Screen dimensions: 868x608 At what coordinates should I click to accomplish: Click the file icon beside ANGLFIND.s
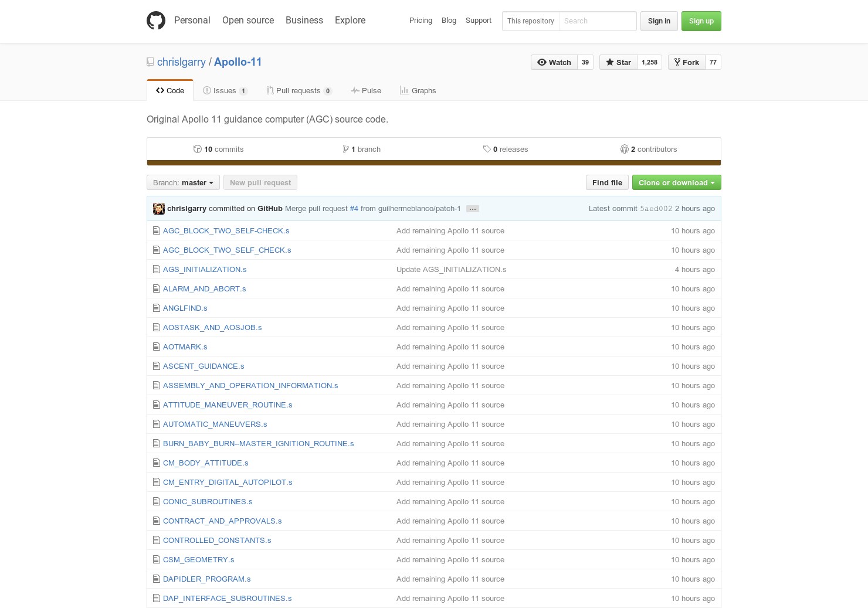[157, 308]
